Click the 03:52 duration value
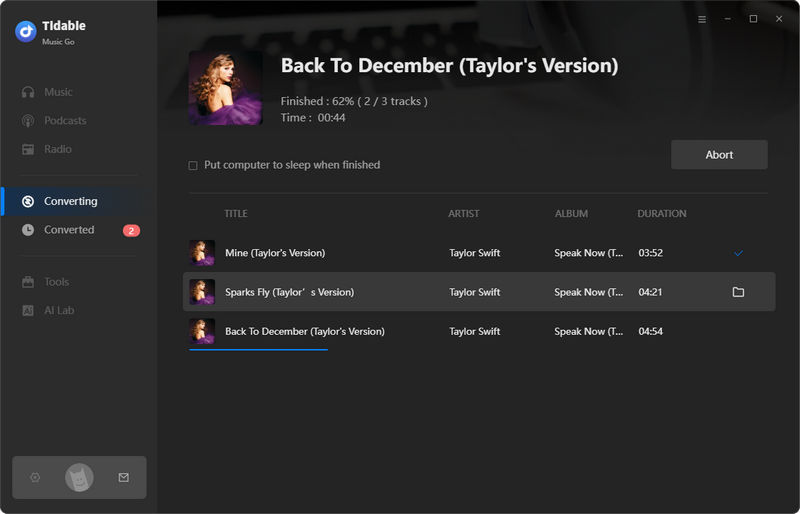Viewport: 800px width, 514px height. click(x=651, y=253)
